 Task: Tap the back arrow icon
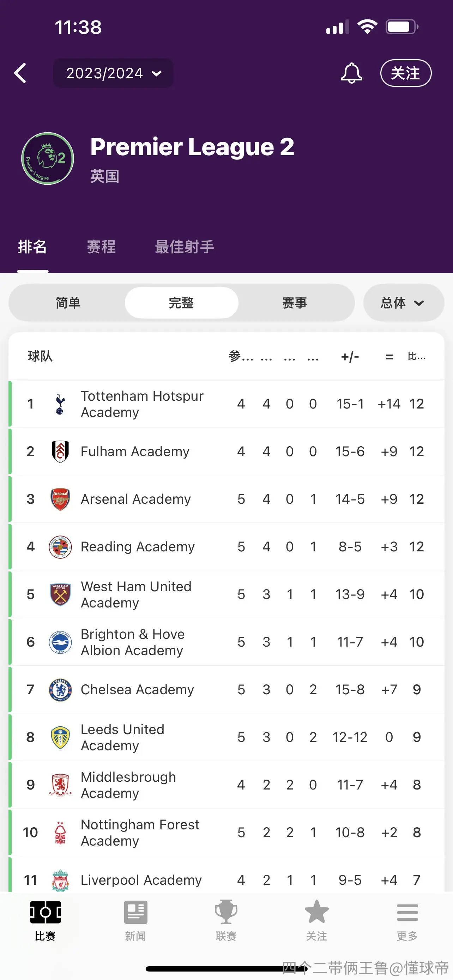tap(20, 73)
